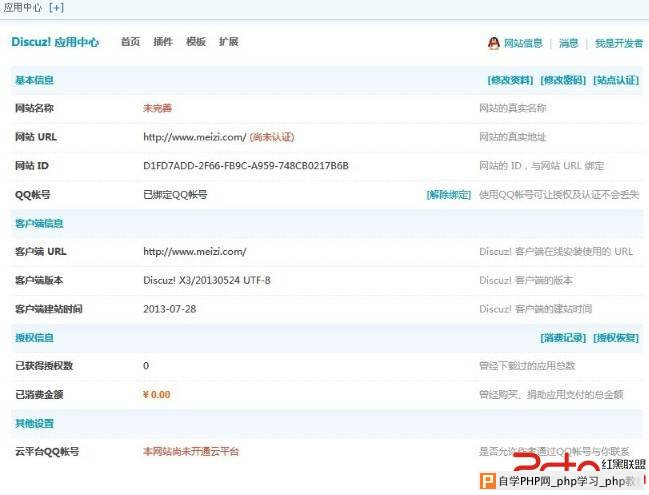Click the 基本信息 section header
The image size is (649, 495).
tap(34, 80)
